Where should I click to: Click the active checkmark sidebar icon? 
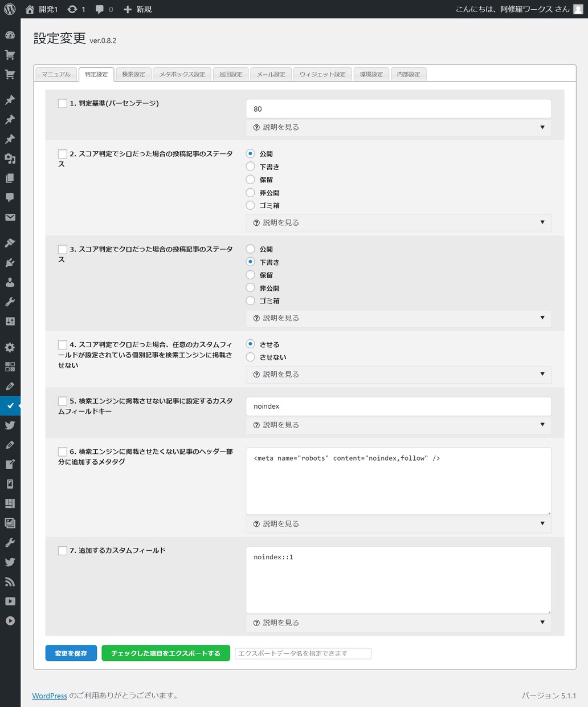(x=10, y=406)
